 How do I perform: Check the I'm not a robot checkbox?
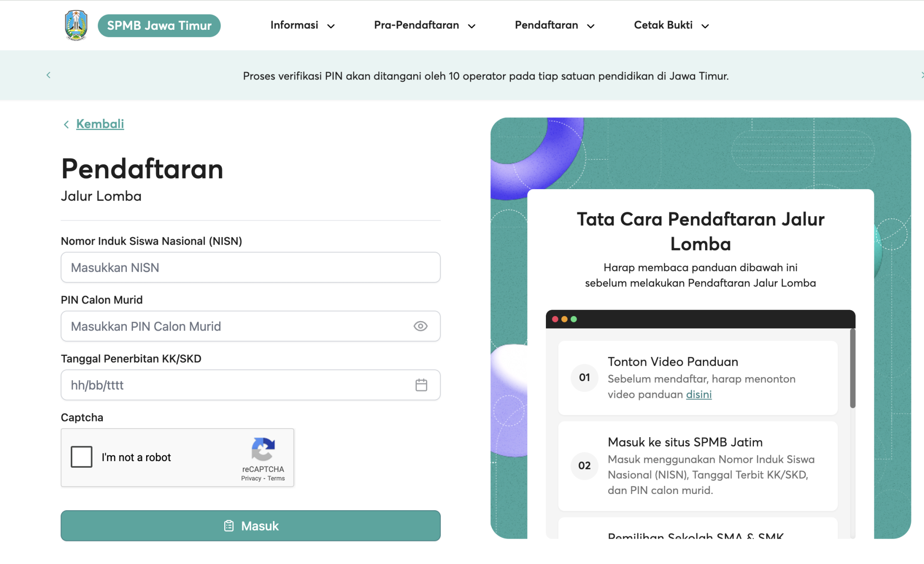pos(81,457)
